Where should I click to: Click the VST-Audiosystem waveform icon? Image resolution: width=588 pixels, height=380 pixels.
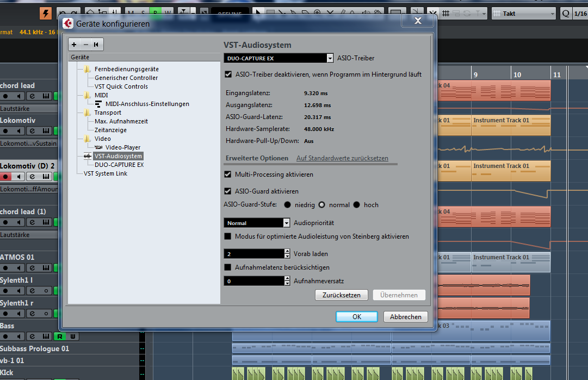click(88, 156)
